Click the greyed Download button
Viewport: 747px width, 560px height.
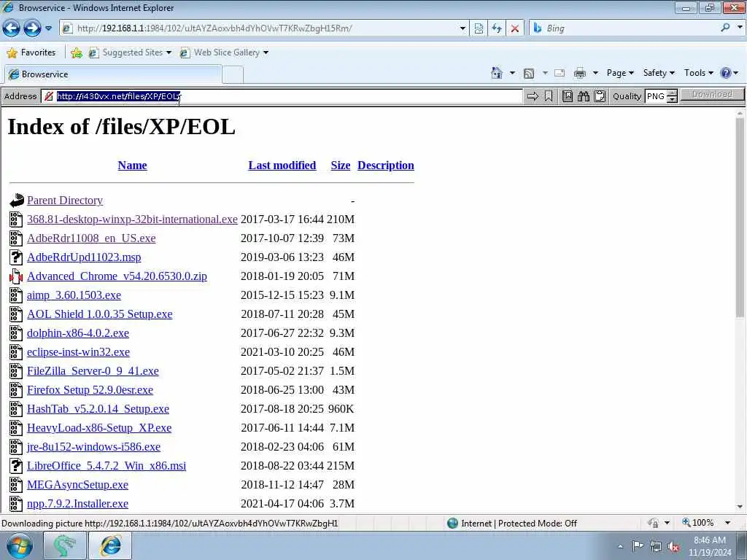point(712,95)
